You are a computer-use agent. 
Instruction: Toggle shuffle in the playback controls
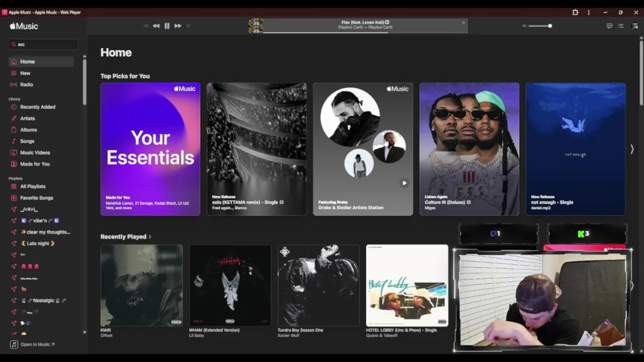(146, 26)
